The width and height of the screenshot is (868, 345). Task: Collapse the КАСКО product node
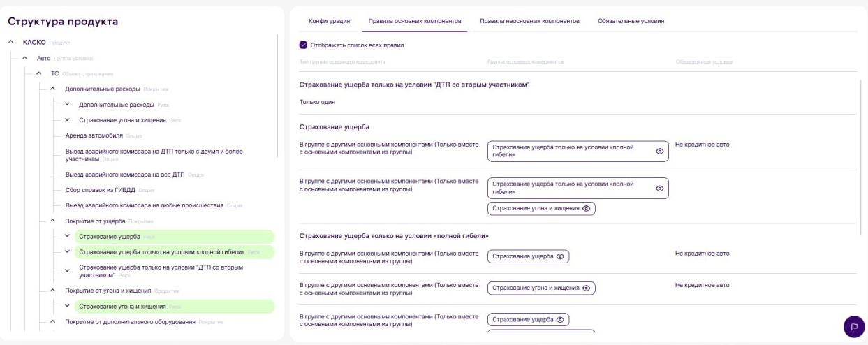click(11, 43)
